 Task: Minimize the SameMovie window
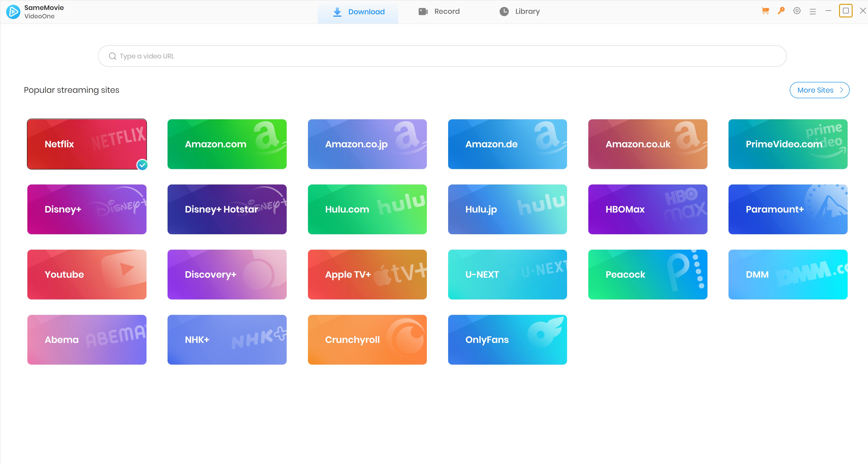829,11
